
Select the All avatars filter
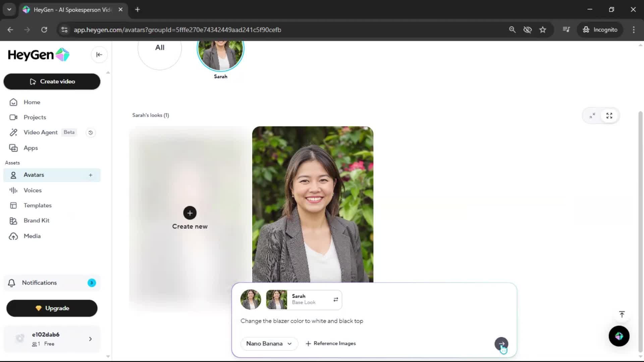click(x=160, y=50)
